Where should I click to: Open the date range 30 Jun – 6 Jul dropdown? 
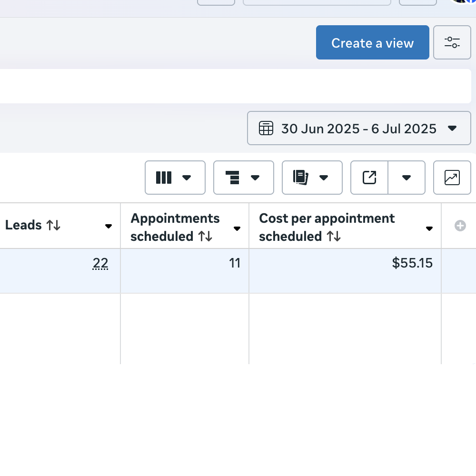359,128
